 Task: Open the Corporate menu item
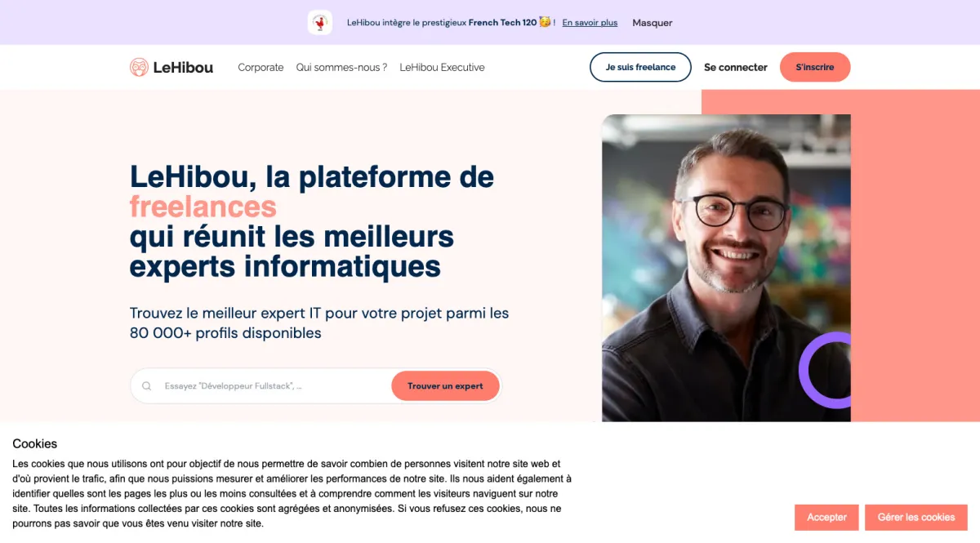tap(261, 68)
